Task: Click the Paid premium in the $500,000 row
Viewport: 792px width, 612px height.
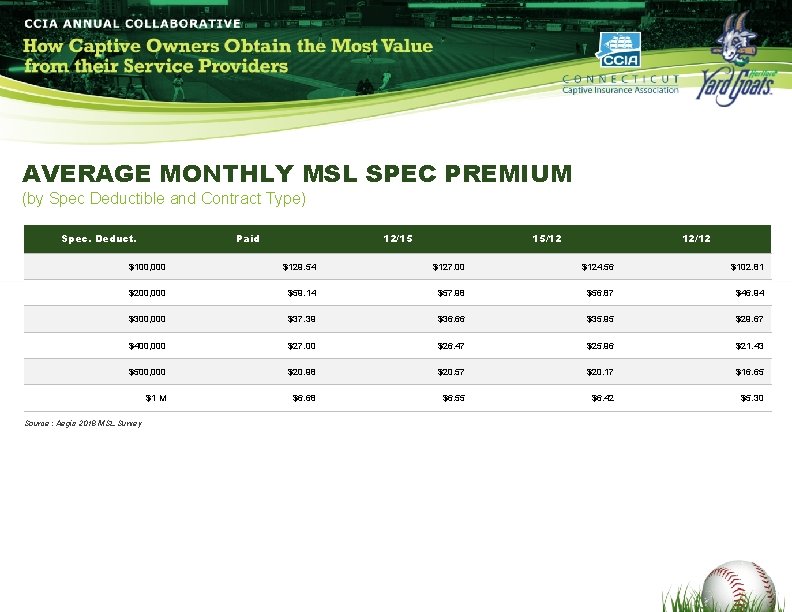Action: click(302, 372)
